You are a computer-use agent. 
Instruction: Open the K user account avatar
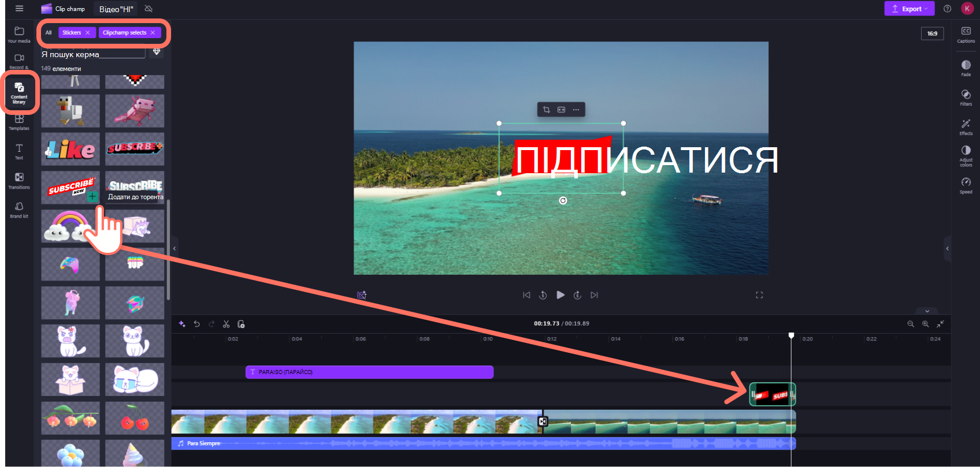pos(967,9)
